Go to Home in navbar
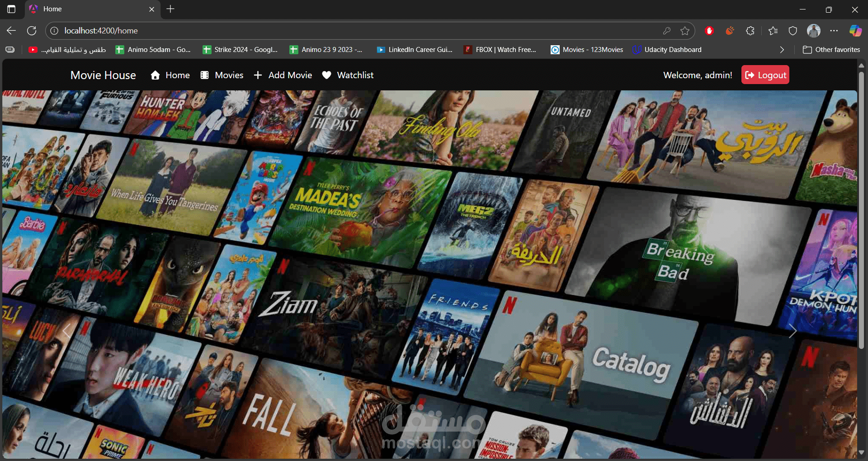The image size is (868, 461). click(170, 75)
